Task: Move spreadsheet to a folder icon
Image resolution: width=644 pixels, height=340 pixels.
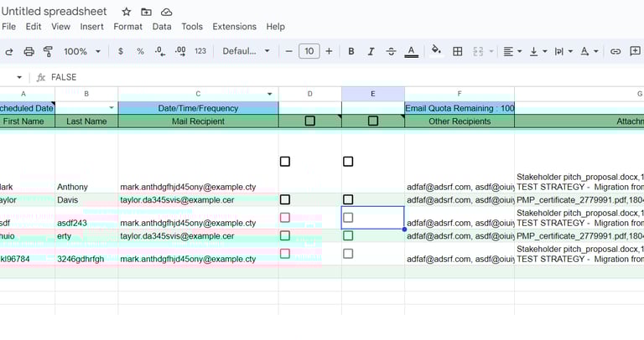Action: pos(146,12)
